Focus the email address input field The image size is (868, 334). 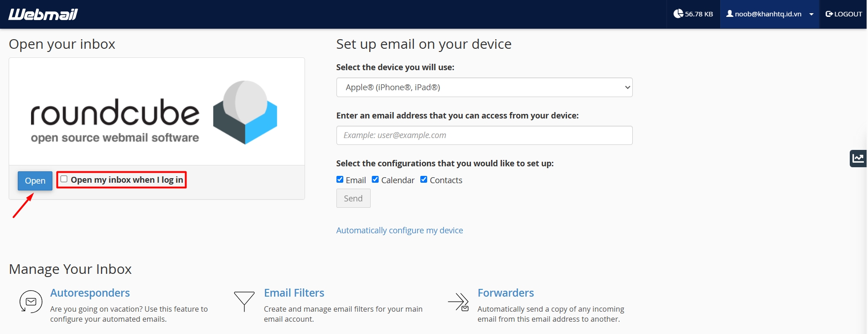click(484, 135)
